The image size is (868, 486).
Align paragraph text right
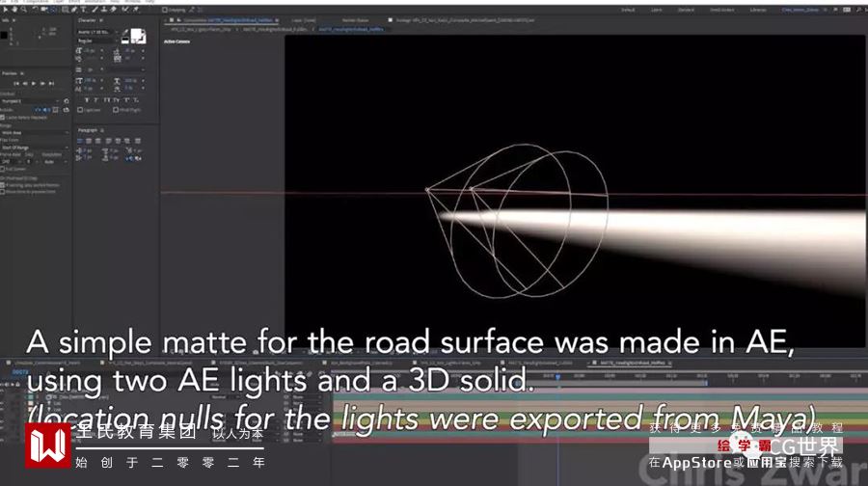point(98,141)
